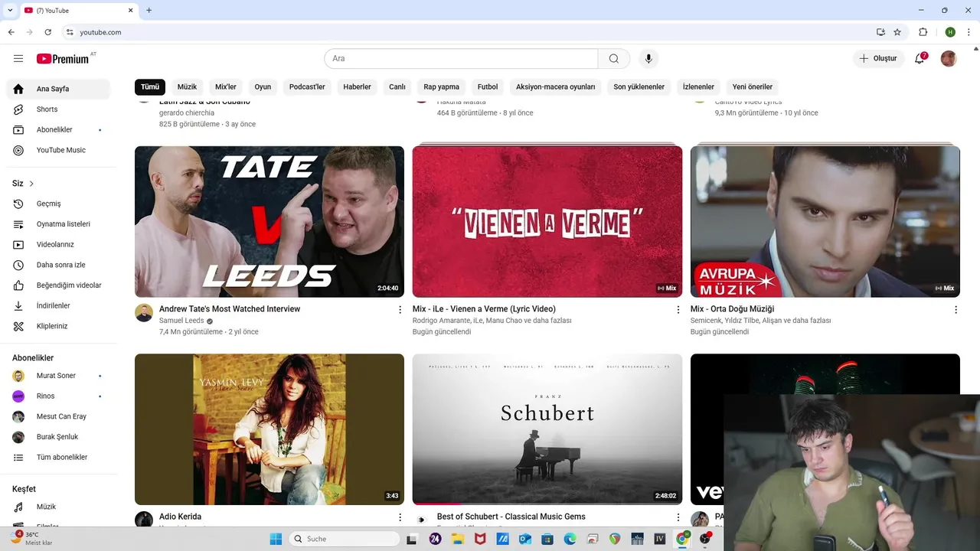The height and width of the screenshot is (551, 980).
Task: Open the Schubert piano thumbnail
Action: coord(547,429)
